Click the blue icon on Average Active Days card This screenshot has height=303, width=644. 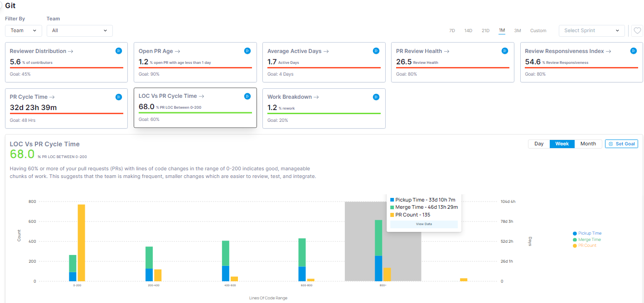(376, 51)
